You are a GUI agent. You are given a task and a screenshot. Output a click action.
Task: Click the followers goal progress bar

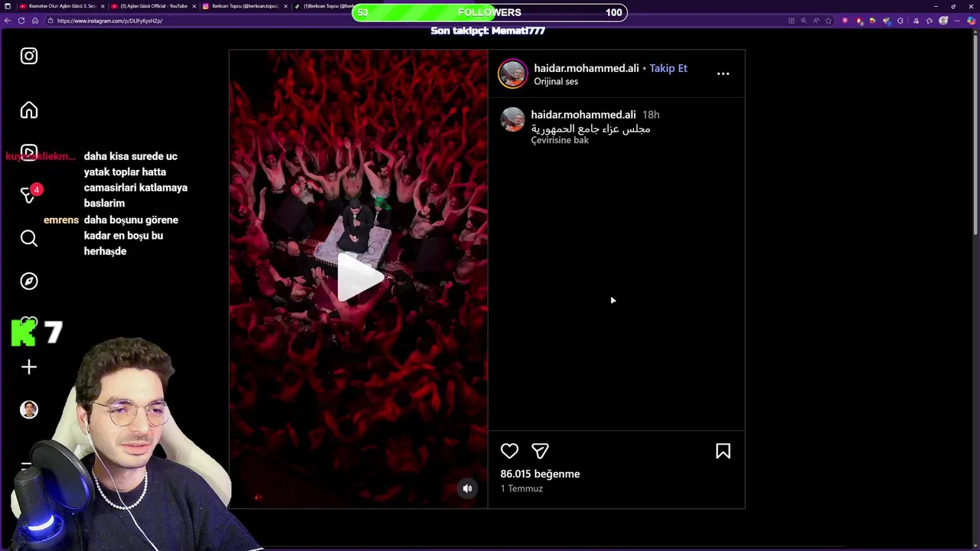pyautogui.click(x=489, y=12)
